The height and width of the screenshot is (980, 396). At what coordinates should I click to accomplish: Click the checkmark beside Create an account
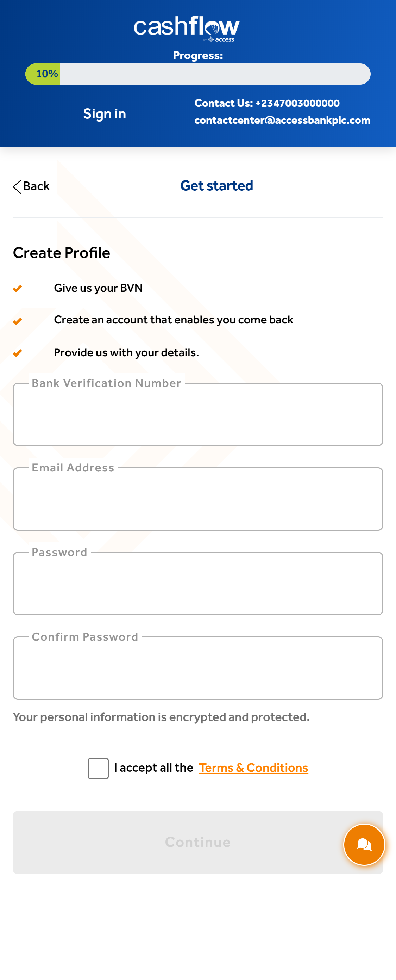(x=18, y=321)
